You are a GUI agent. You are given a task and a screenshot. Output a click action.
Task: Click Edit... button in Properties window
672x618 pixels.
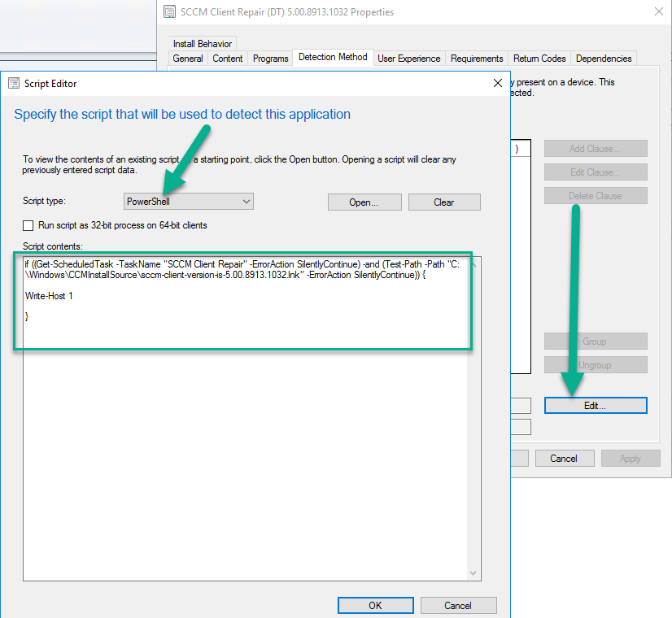pyautogui.click(x=596, y=405)
